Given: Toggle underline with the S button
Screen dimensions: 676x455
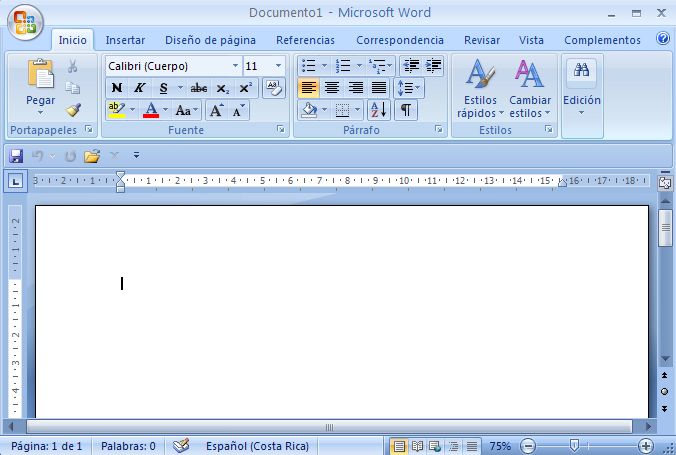Looking at the screenshot, I should (x=163, y=88).
